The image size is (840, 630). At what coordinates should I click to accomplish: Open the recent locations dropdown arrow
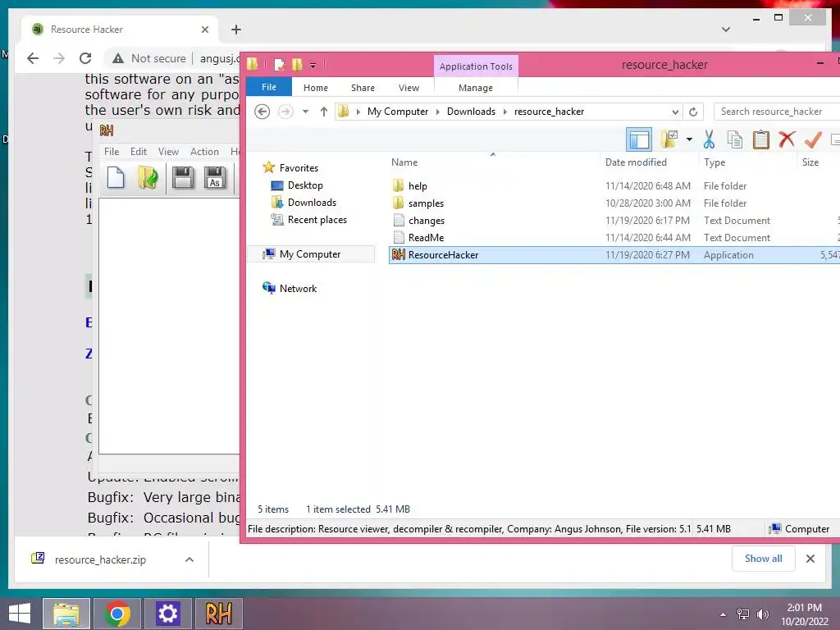(x=305, y=112)
